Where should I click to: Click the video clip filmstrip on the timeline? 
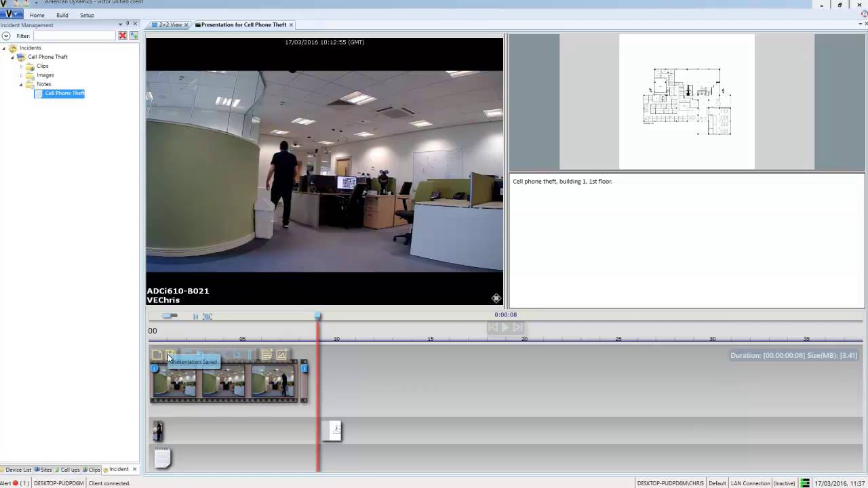(x=224, y=382)
